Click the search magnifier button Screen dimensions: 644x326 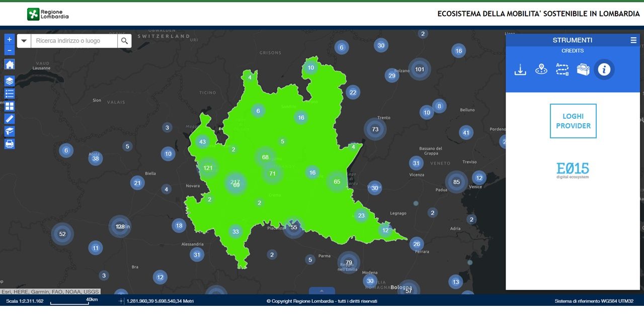click(x=124, y=41)
